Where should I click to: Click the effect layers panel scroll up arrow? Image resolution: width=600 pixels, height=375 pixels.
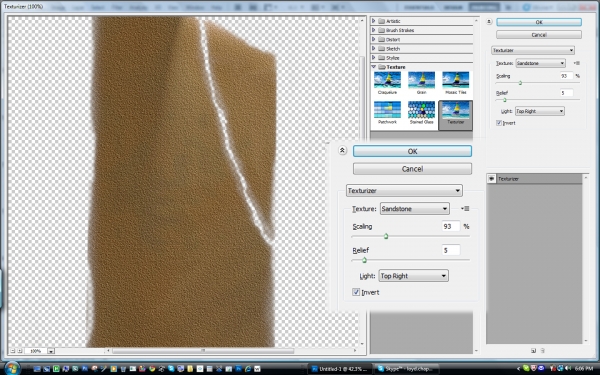click(585, 178)
